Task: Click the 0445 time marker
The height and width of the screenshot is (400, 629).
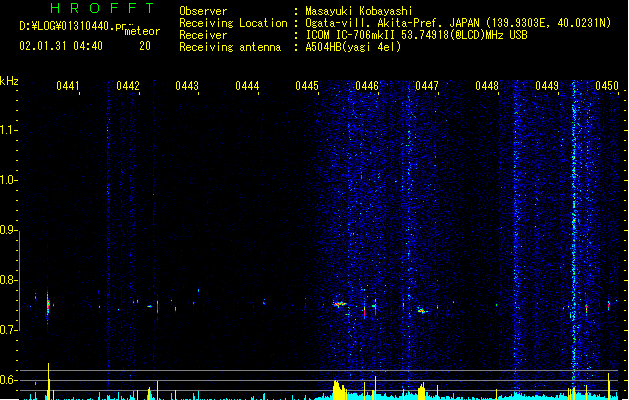Action: tap(307, 86)
